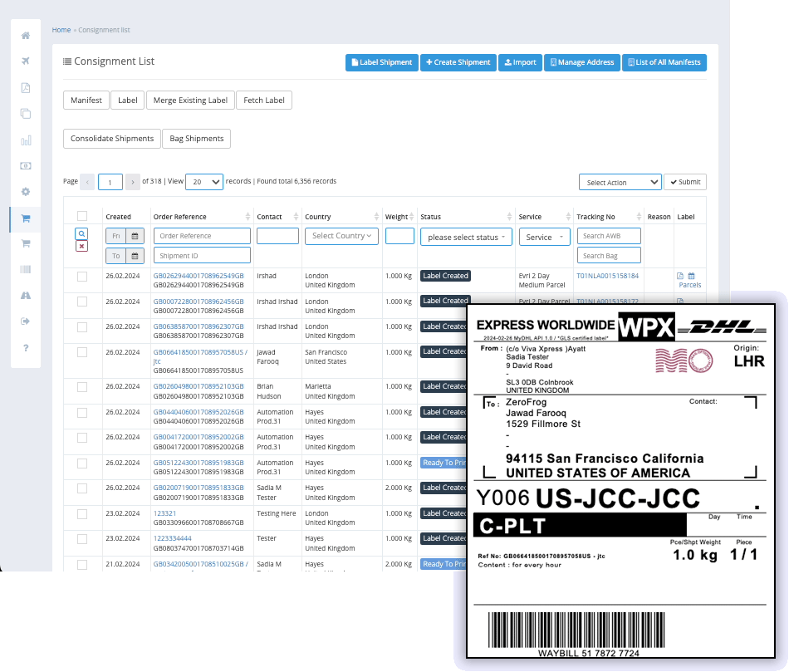Focus the Shipment ID input field
The height and width of the screenshot is (672, 789).
tap(202, 255)
